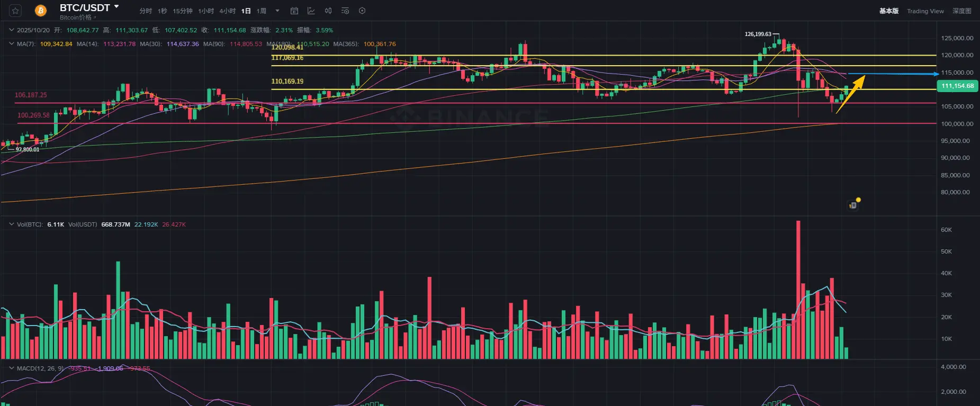Click the floating note icon on chart

pos(853,204)
